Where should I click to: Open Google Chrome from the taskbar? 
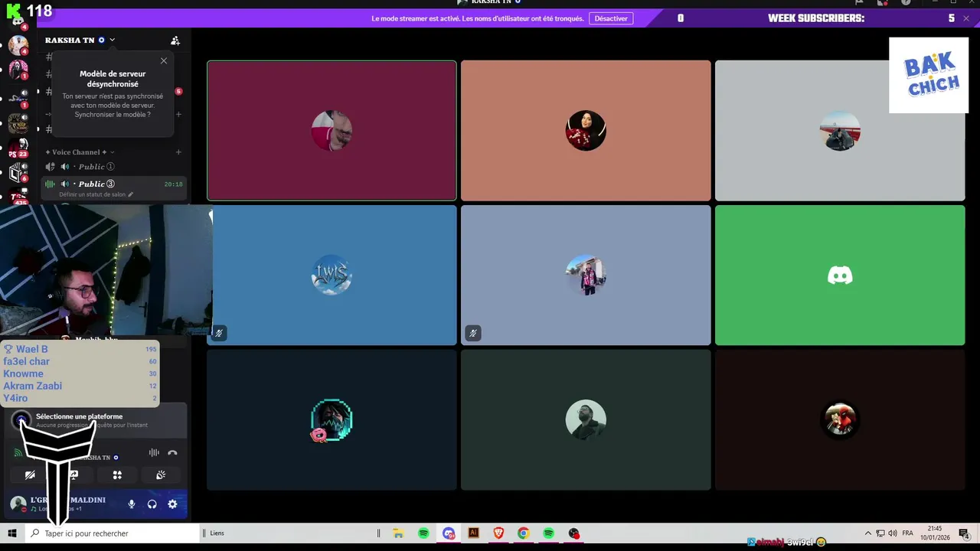click(x=523, y=533)
